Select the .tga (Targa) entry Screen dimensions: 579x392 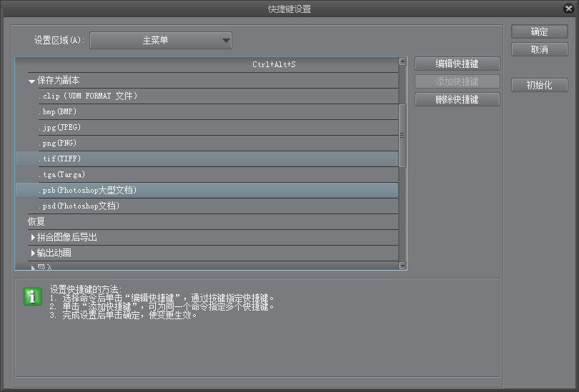(x=61, y=174)
